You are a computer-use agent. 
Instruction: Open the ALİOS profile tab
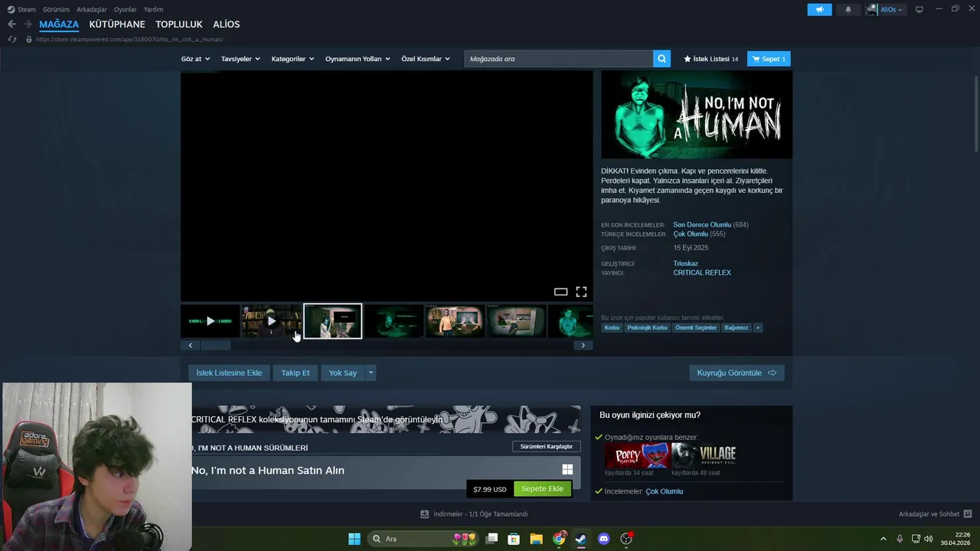227,24
